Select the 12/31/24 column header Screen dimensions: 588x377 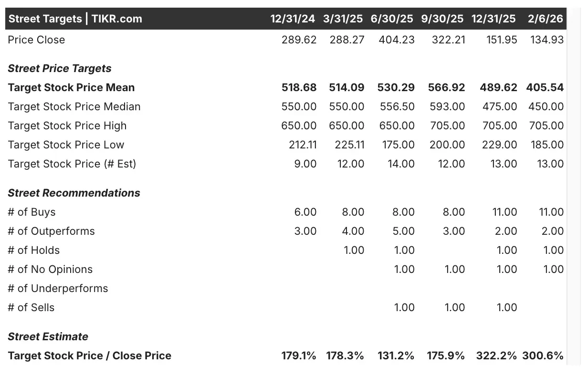click(x=293, y=19)
